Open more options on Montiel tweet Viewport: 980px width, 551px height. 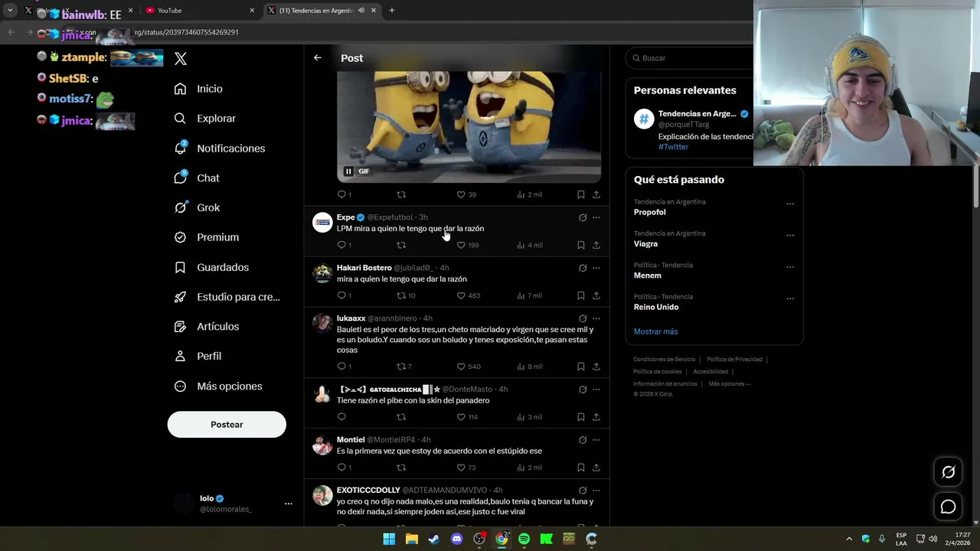596,440
